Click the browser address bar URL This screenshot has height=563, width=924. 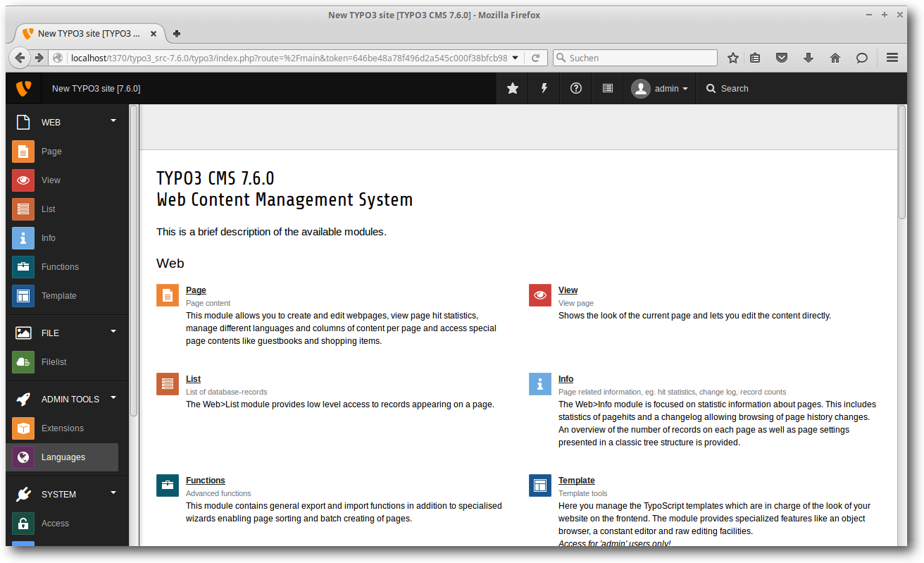click(x=289, y=58)
